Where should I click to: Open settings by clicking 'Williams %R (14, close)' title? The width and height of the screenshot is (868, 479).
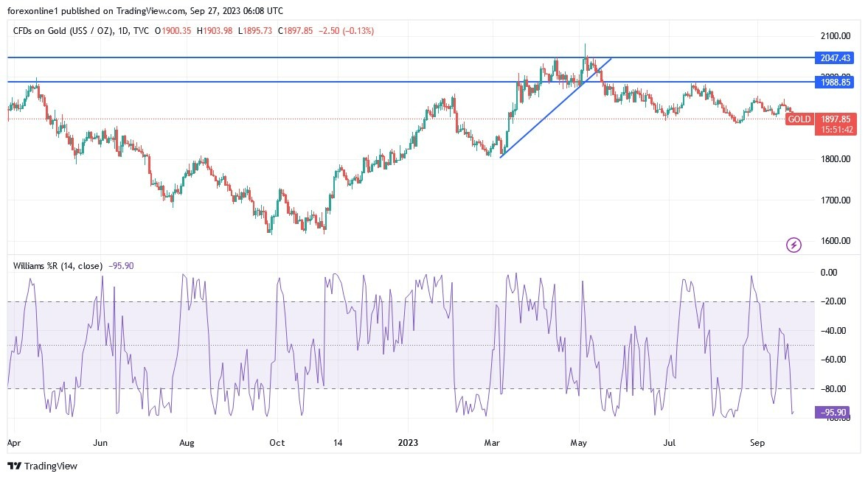click(x=58, y=265)
